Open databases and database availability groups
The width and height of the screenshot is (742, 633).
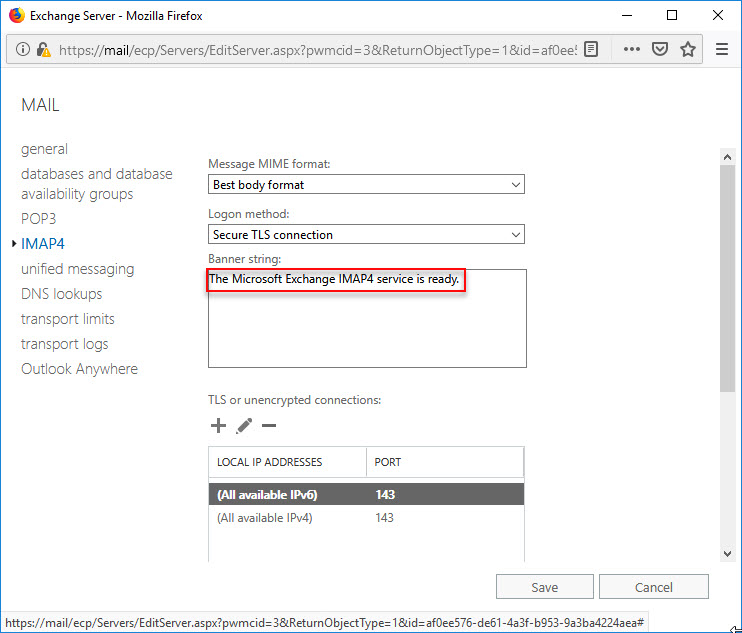(97, 184)
